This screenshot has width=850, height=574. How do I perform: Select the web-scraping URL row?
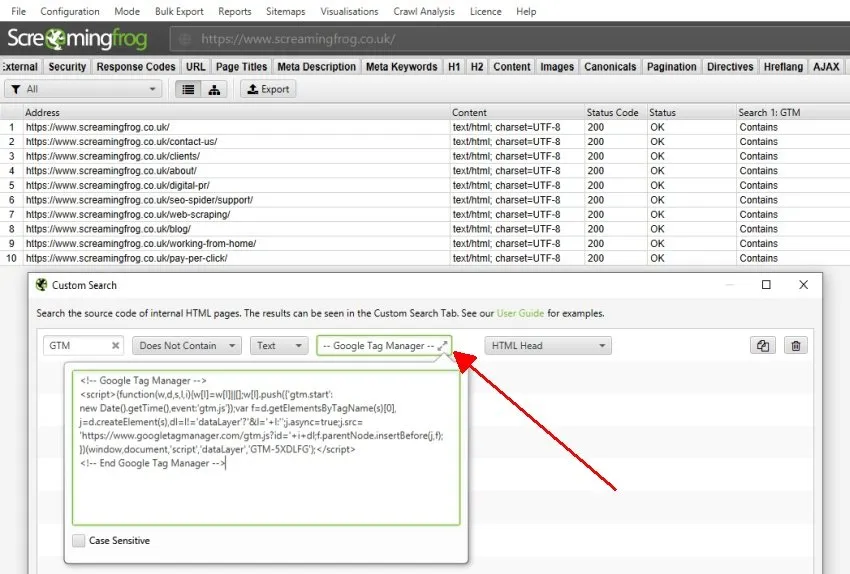coord(425,215)
